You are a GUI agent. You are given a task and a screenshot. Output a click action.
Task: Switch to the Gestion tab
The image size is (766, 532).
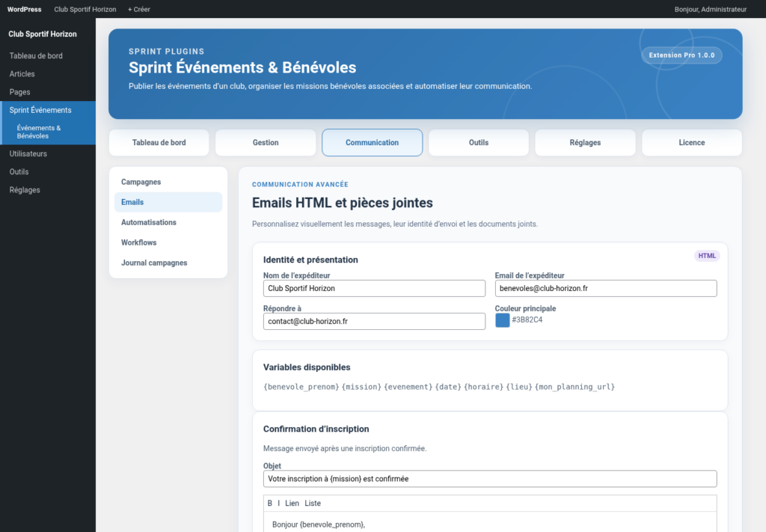tap(266, 143)
